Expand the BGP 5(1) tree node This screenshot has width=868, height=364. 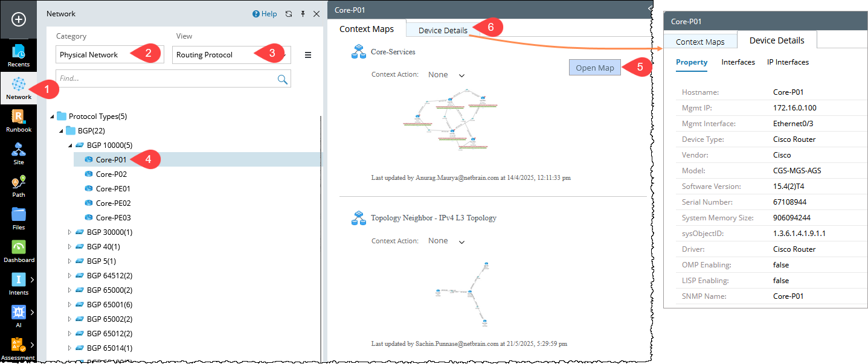tap(69, 261)
